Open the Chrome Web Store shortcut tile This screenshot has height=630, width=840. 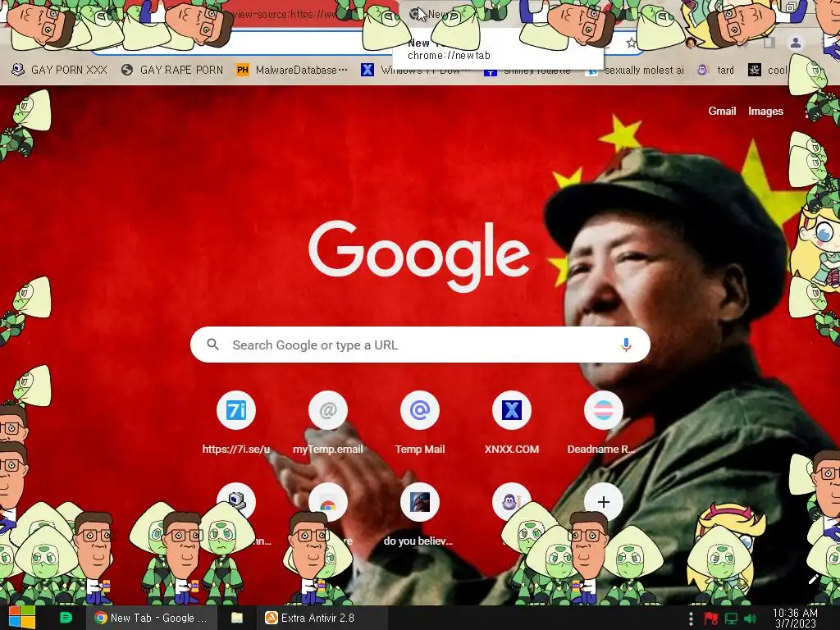point(328,503)
